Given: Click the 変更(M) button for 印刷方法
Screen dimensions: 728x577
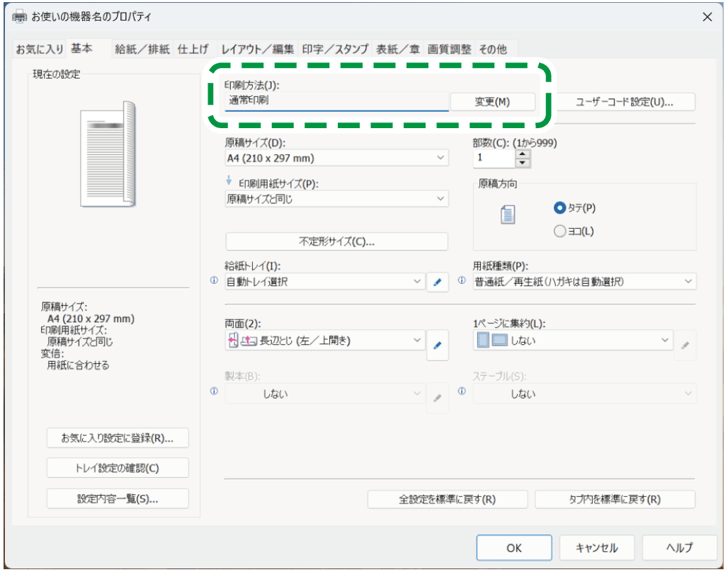Looking at the screenshot, I should (492, 101).
